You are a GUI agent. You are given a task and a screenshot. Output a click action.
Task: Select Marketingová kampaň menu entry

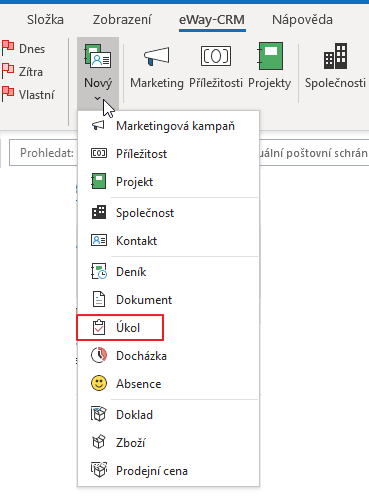click(168, 126)
